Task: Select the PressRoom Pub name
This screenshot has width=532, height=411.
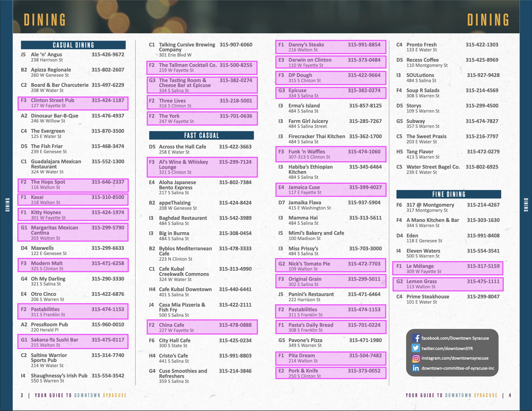Action: [x=49, y=324]
